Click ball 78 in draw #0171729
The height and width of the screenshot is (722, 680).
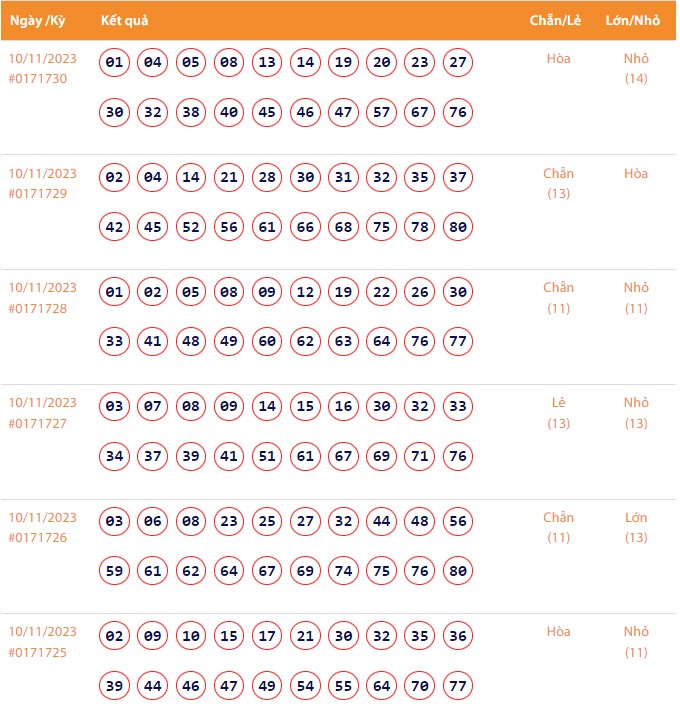(x=420, y=227)
